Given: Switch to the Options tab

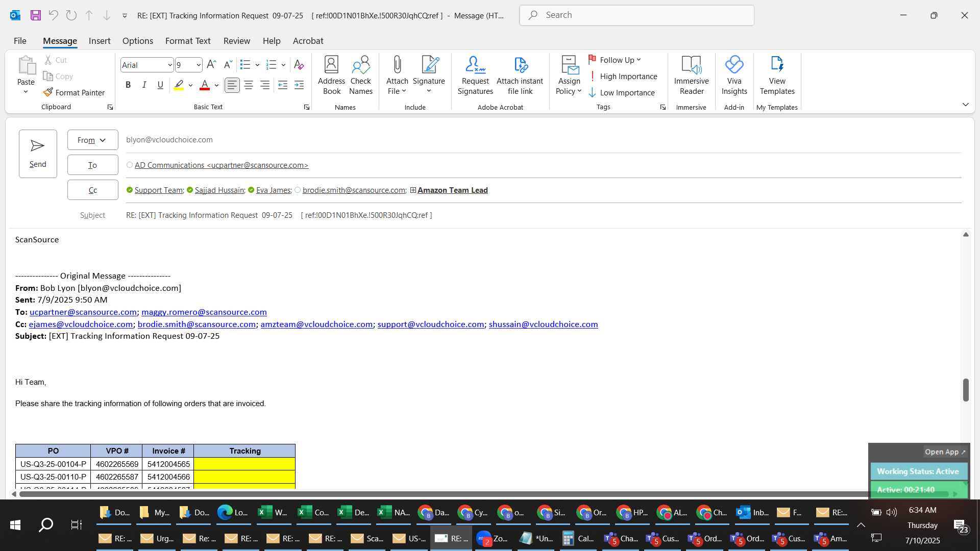Looking at the screenshot, I should (x=137, y=41).
